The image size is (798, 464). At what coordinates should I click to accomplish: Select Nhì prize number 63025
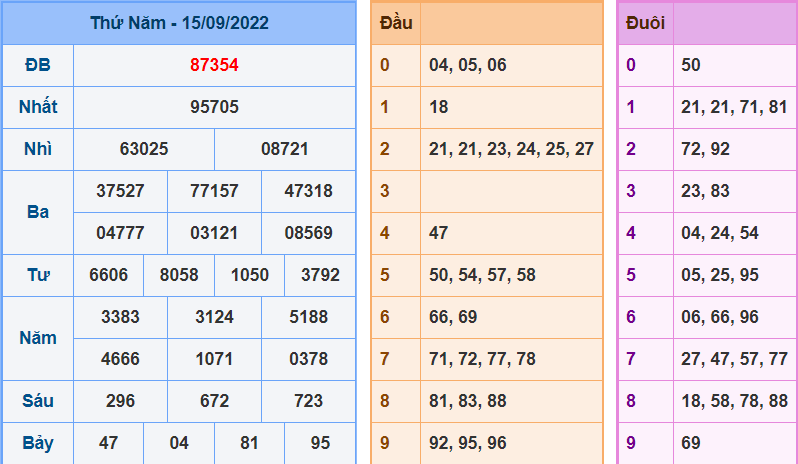coord(144,149)
